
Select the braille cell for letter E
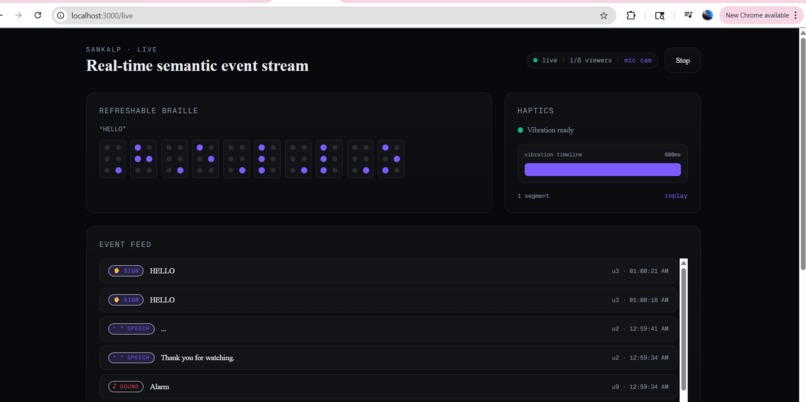coord(205,159)
